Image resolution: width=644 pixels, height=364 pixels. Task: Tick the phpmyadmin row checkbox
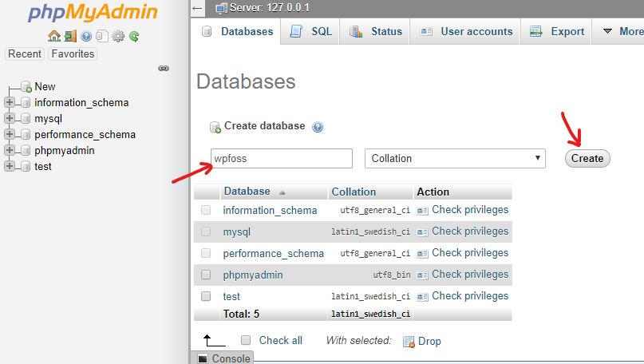pos(206,275)
